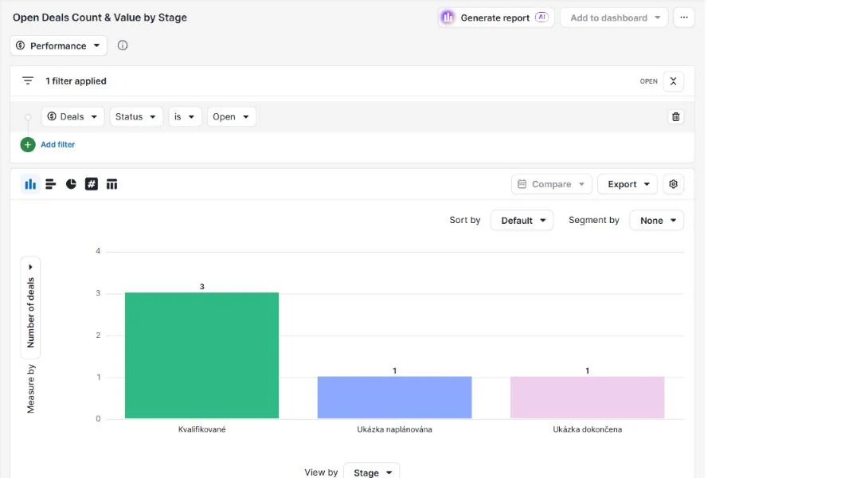Switch to table view icon
Image resolution: width=868 pixels, height=478 pixels.
(x=111, y=184)
